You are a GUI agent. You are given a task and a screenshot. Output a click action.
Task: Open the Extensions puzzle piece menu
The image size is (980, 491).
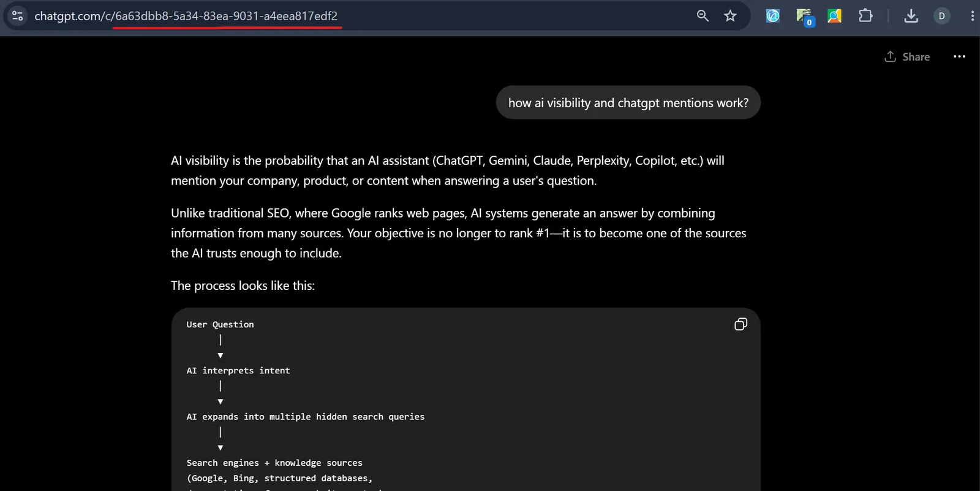coord(865,16)
